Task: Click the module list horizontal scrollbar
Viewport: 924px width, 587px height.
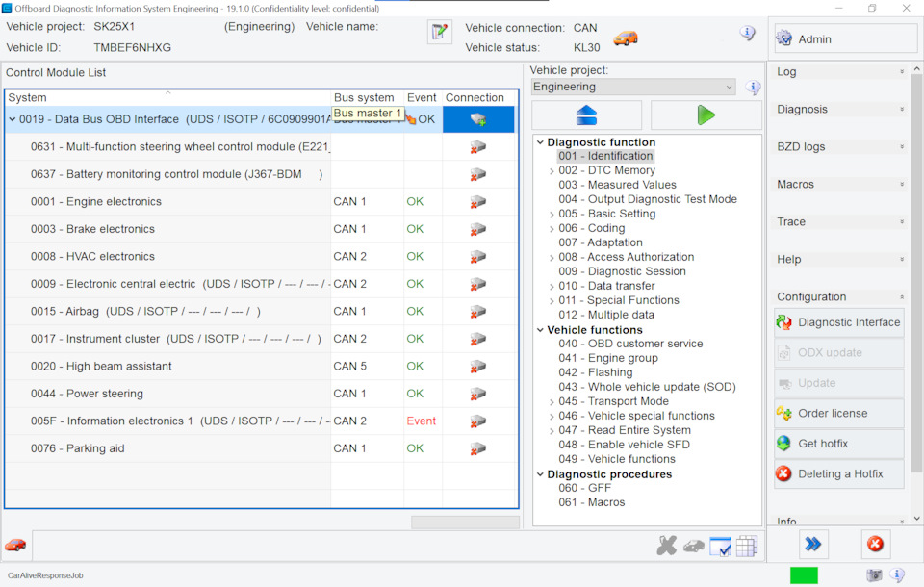Action: pyautogui.click(x=465, y=523)
